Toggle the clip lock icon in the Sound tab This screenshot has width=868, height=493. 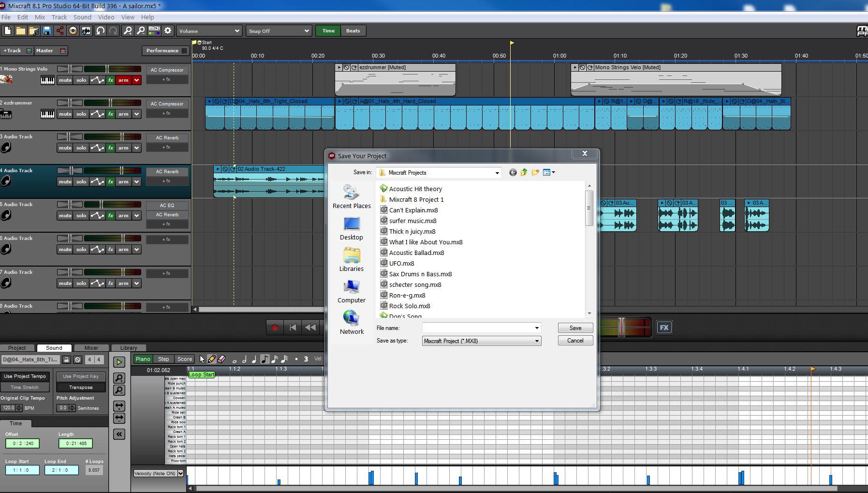tap(66, 359)
